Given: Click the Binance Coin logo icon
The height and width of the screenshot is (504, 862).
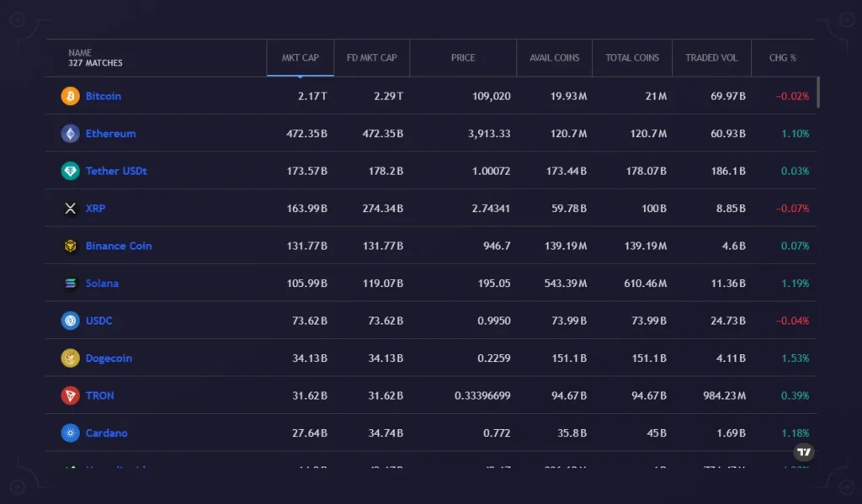Looking at the screenshot, I should tap(70, 246).
